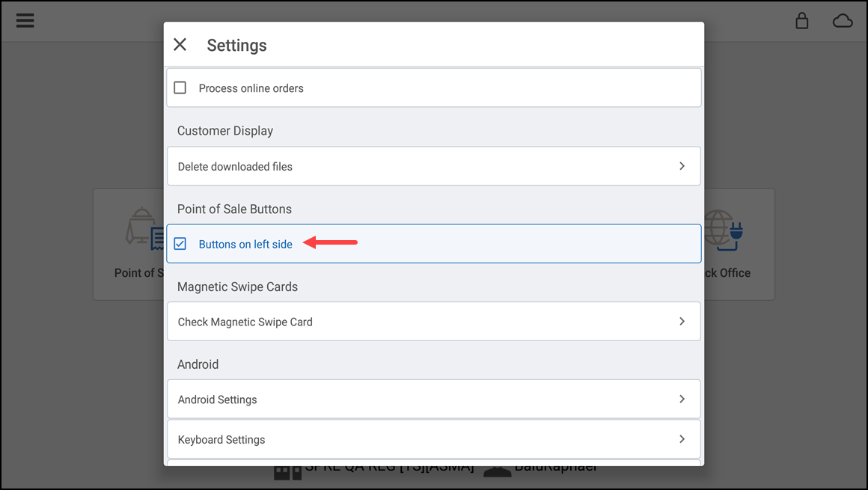The height and width of the screenshot is (490, 868).
Task: Close the Settings dialog via the X
Action: click(x=180, y=44)
